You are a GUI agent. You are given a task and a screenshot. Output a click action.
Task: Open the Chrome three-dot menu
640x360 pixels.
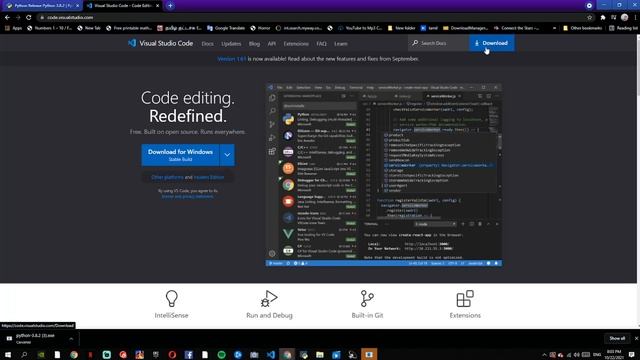pos(636,18)
